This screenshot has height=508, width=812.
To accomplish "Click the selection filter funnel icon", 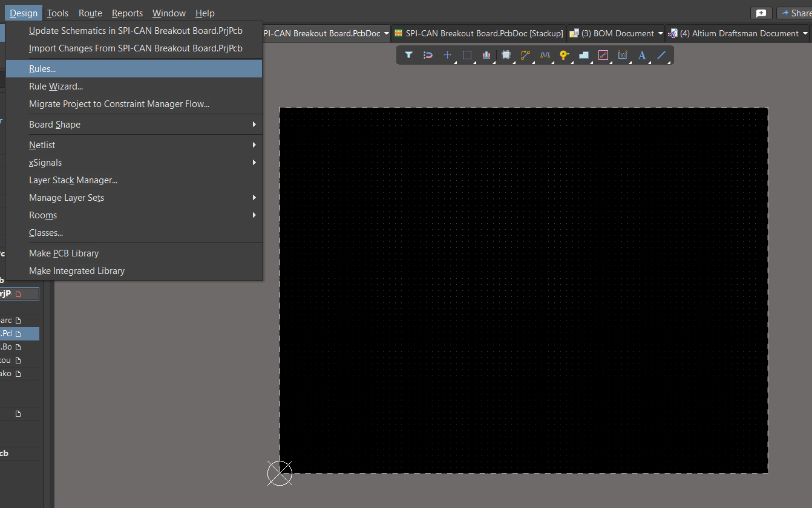I will pos(409,55).
